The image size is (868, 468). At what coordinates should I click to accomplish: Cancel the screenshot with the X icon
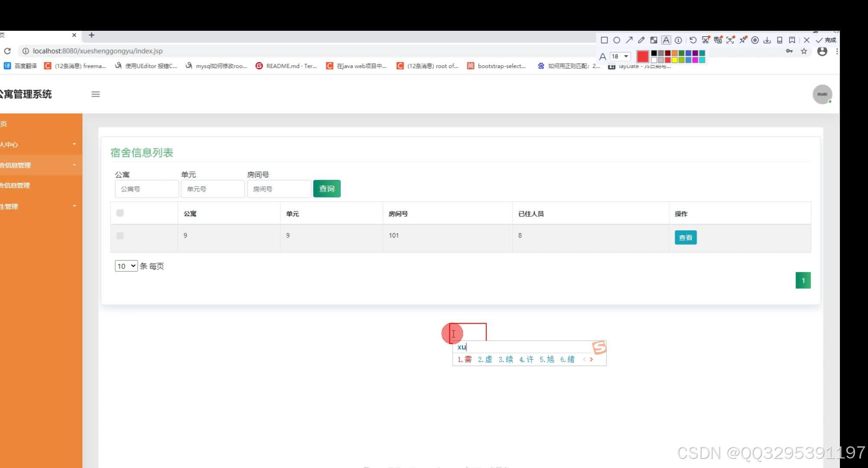pos(806,40)
